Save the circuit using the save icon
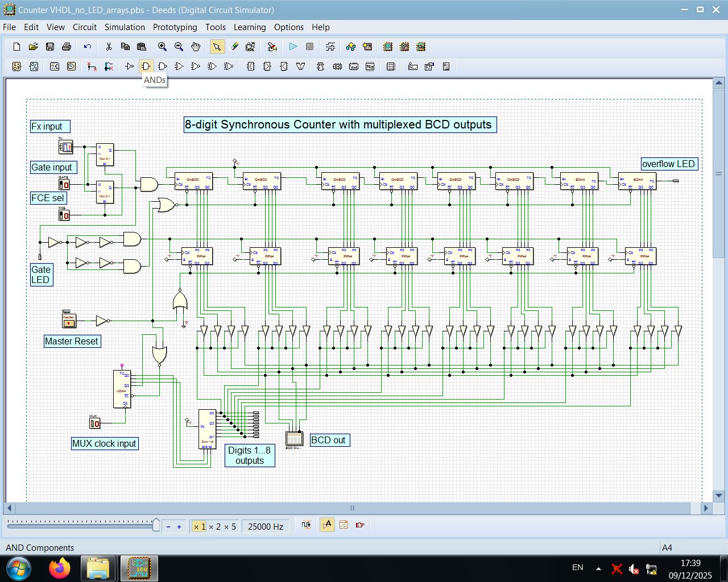Viewport: 728px width, 582px height. [x=50, y=47]
